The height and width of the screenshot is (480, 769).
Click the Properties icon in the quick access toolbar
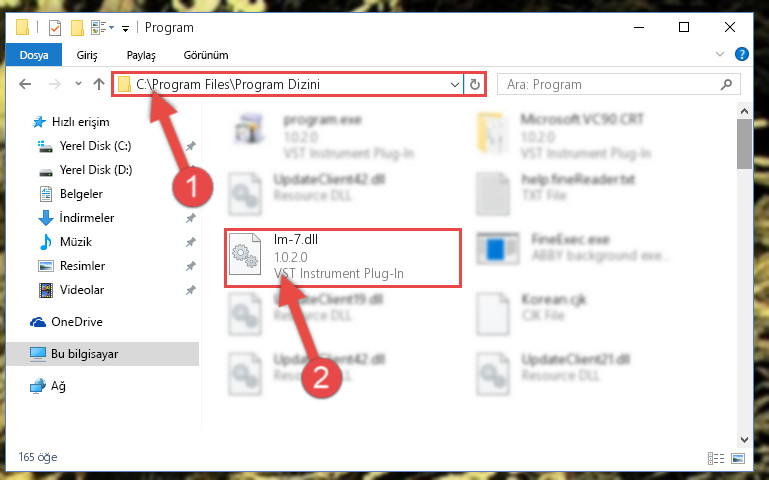coord(55,28)
